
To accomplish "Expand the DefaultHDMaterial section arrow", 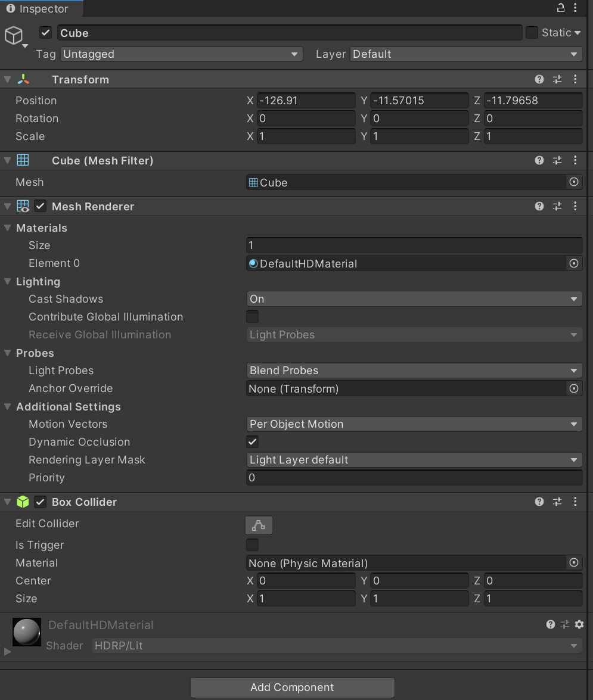I will [x=7, y=652].
